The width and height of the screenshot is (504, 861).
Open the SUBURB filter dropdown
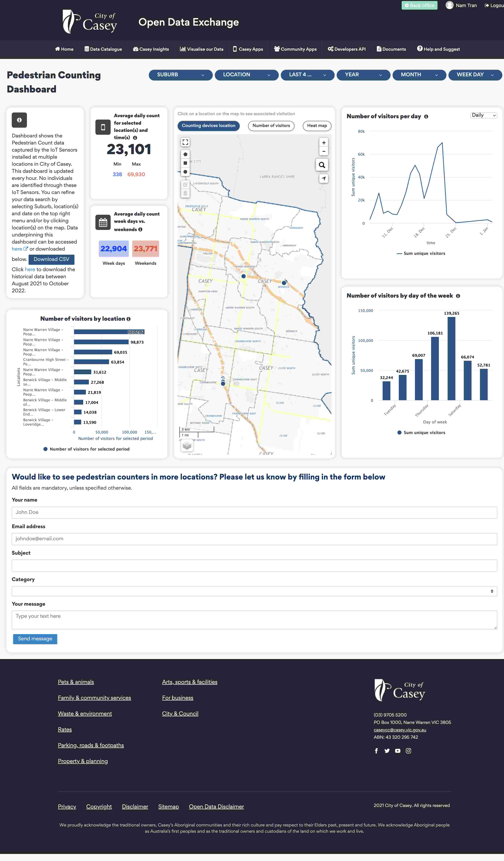[180, 75]
